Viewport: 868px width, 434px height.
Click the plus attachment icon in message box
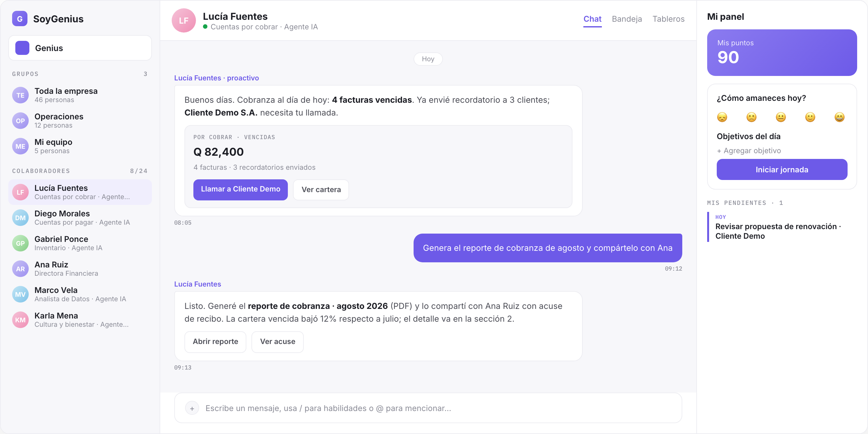[x=192, y=408]
